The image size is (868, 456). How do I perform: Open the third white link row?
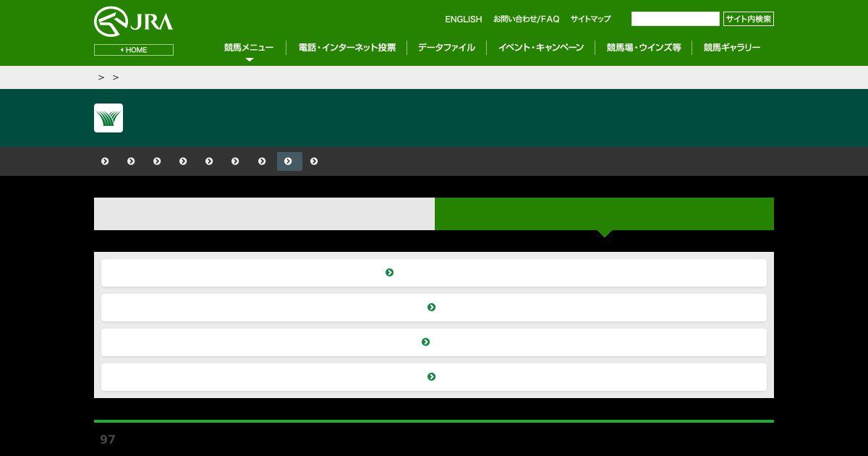coord(434,342)
